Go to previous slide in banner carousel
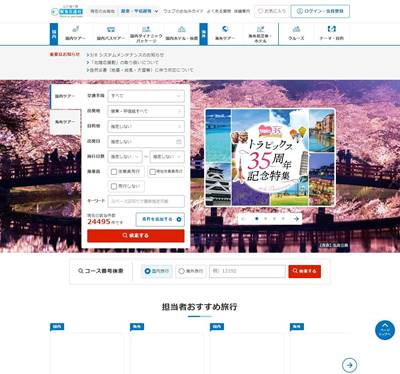 tap(243, 219)
